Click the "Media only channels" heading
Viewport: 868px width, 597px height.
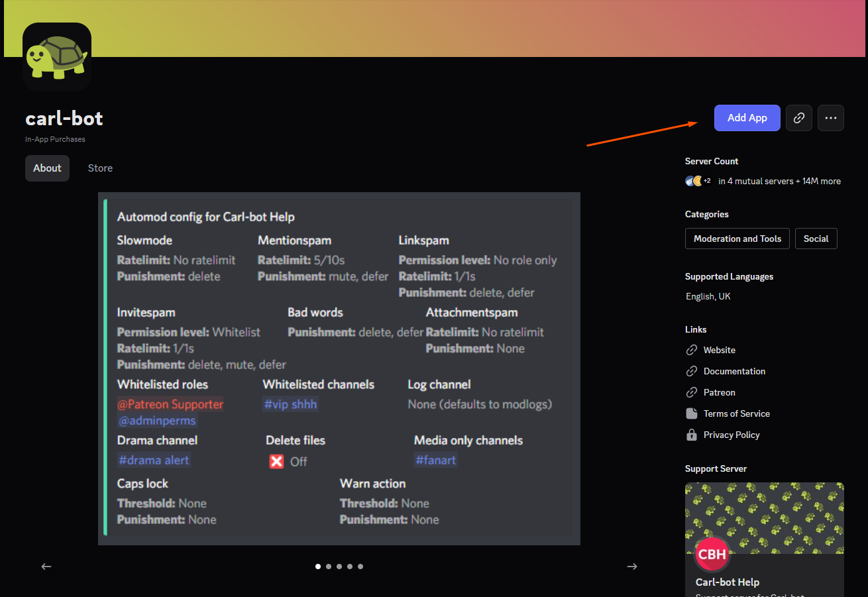pos(468,440)
